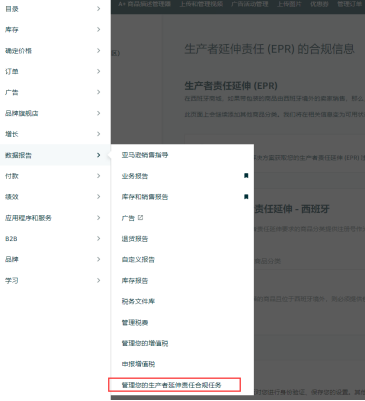Screen dimensions: 365x401
Task: Expand the B2B menu chevron
Action: pyautogui.click(x=98, y=239)
